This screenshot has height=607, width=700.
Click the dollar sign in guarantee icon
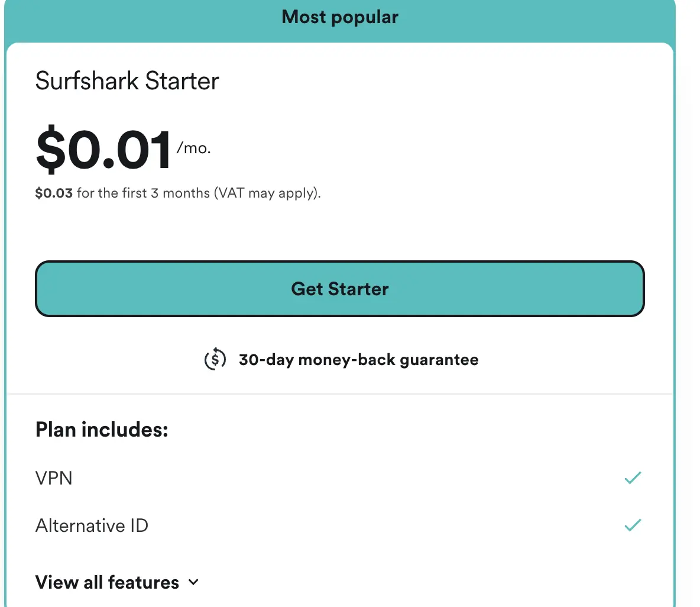(215, 360)
